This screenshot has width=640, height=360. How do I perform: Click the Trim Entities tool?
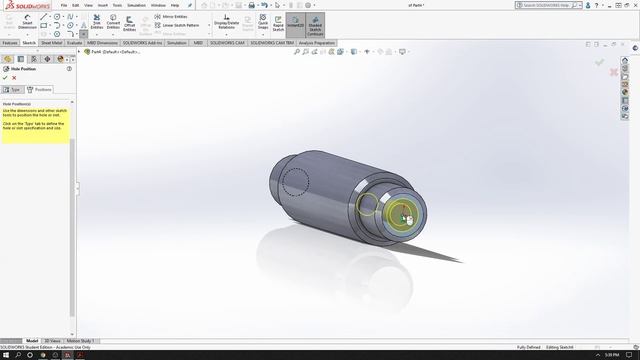pos(97,22)
